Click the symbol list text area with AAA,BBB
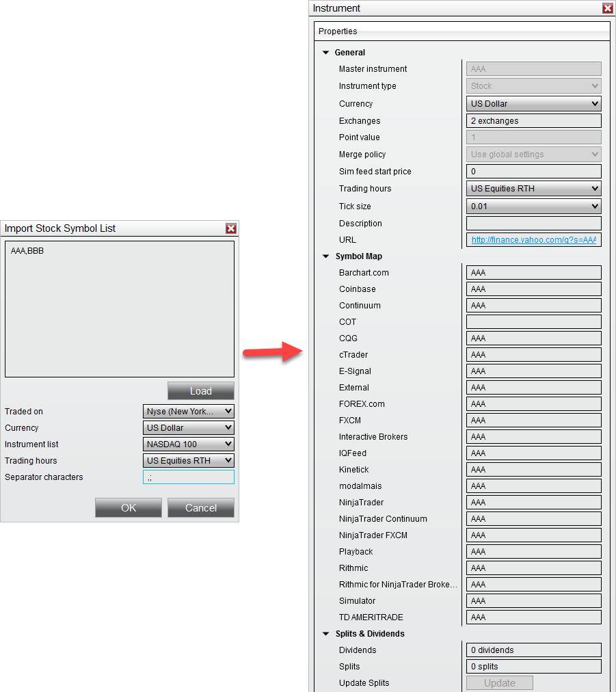The width and height of the screenshot is (616, 692). (x=120, y=309)
